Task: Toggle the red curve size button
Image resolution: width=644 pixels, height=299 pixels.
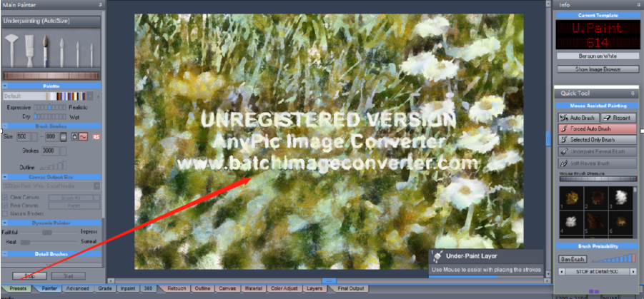Action: (82, 136)
